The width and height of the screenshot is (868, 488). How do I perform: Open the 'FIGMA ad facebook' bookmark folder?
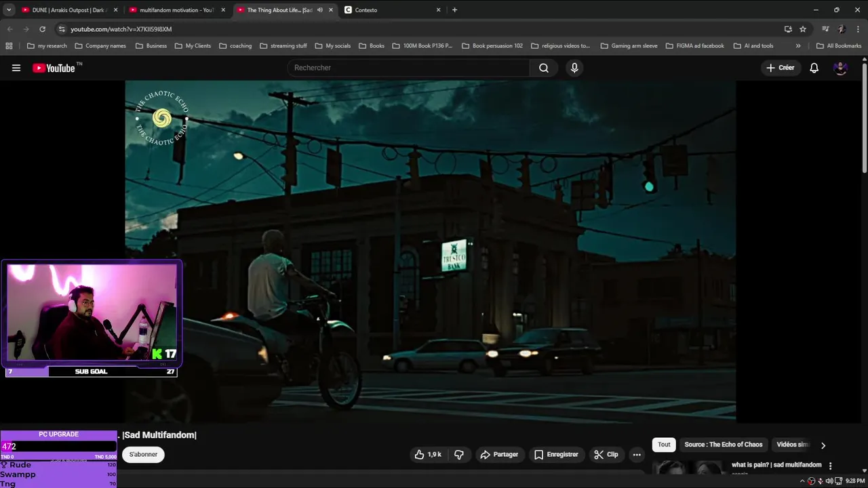coord(695,46)
